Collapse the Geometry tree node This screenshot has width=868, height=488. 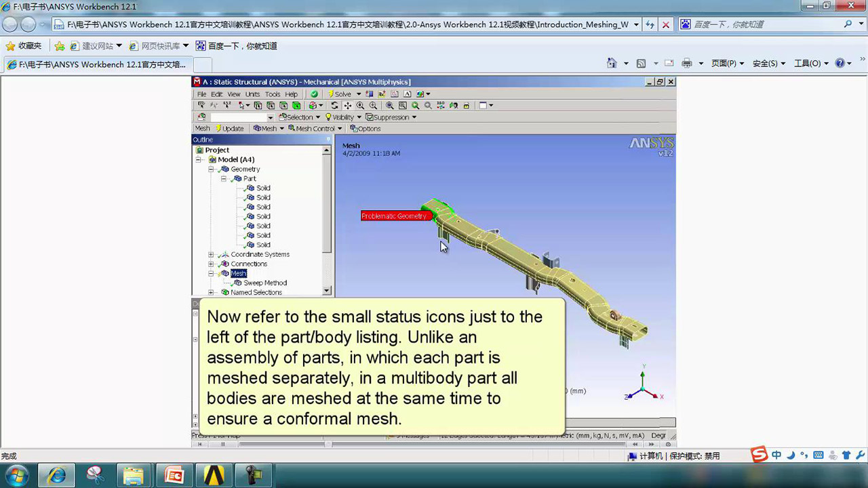[x=211, y=169]
